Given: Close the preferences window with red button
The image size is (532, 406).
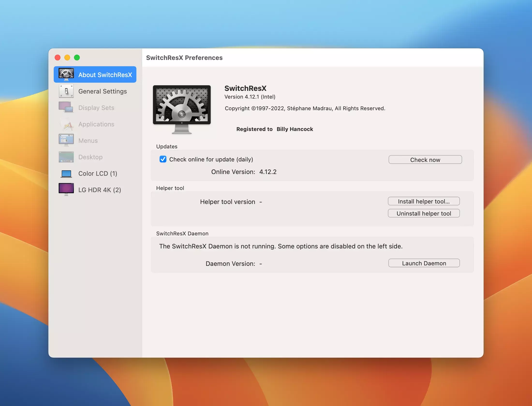Looking at the screenshot, I should [x=58, y=58].
